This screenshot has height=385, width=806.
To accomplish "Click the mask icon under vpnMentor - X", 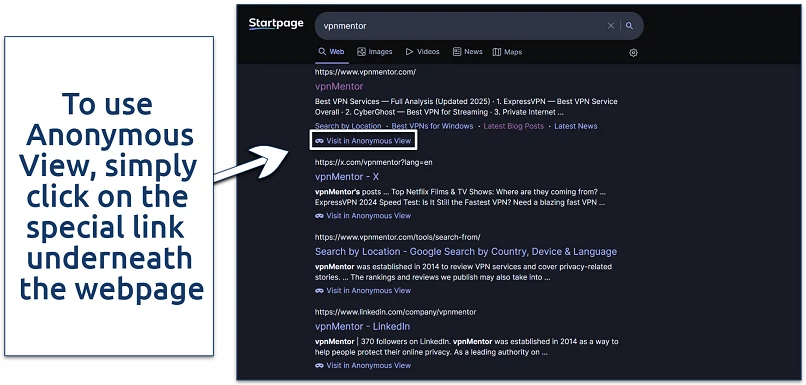I will pyautogui.click(x=319, y=216).
